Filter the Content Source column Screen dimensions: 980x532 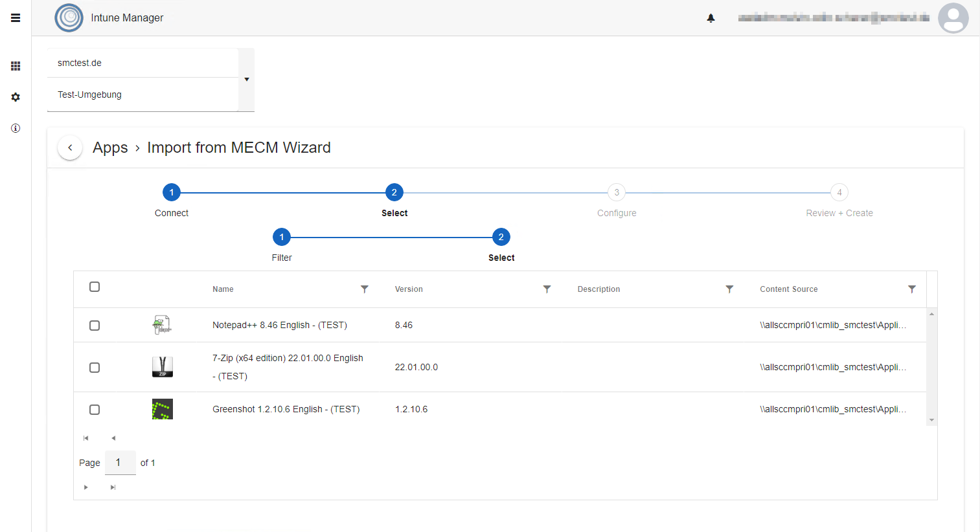(x=912, y=289)
